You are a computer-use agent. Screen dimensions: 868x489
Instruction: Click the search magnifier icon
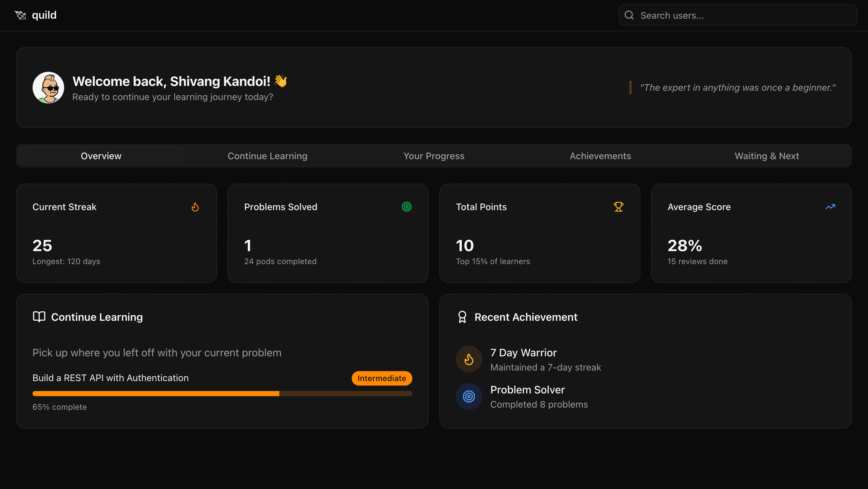tap(629, 15)
